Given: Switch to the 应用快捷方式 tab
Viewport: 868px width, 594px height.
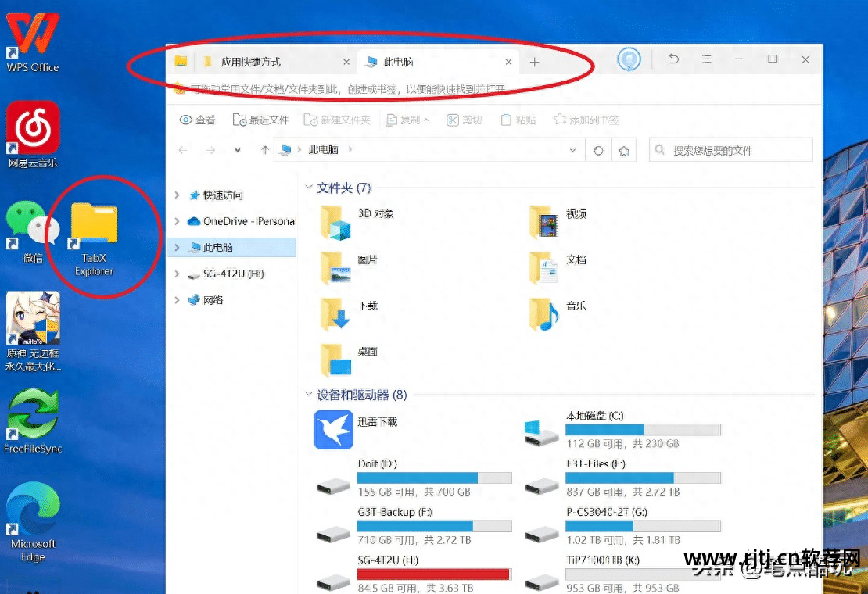Looking at the screenshot, I should (250, 61).
